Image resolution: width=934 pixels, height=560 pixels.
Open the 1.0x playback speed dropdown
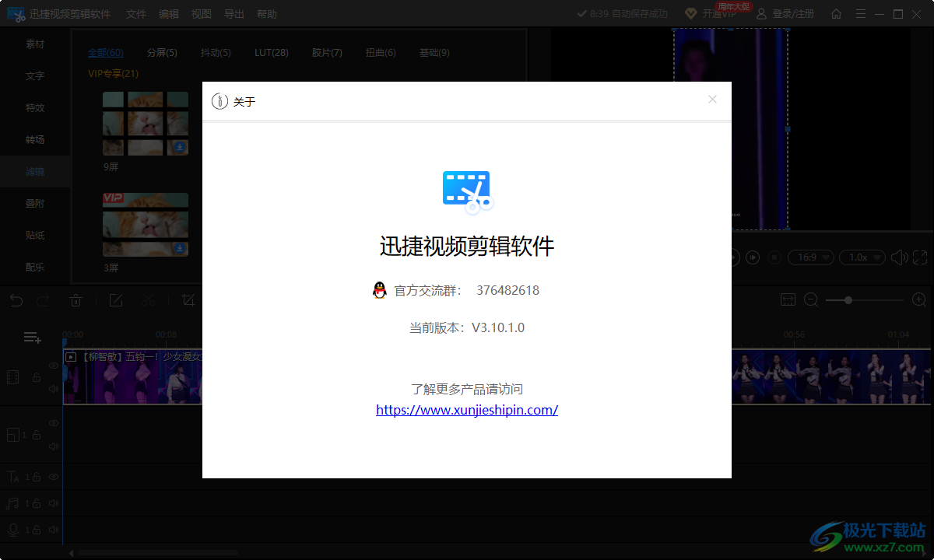[x=862, y=257]
